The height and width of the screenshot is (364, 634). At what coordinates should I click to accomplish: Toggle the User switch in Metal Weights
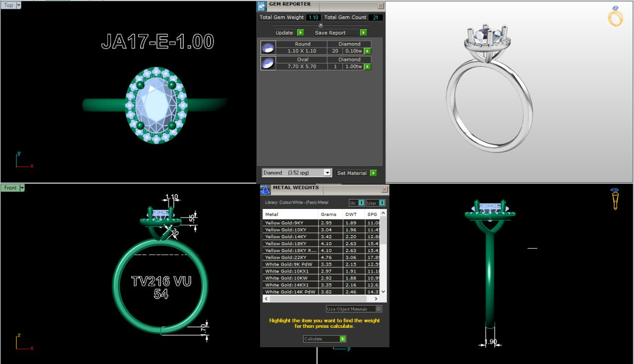tap(375, 203)
